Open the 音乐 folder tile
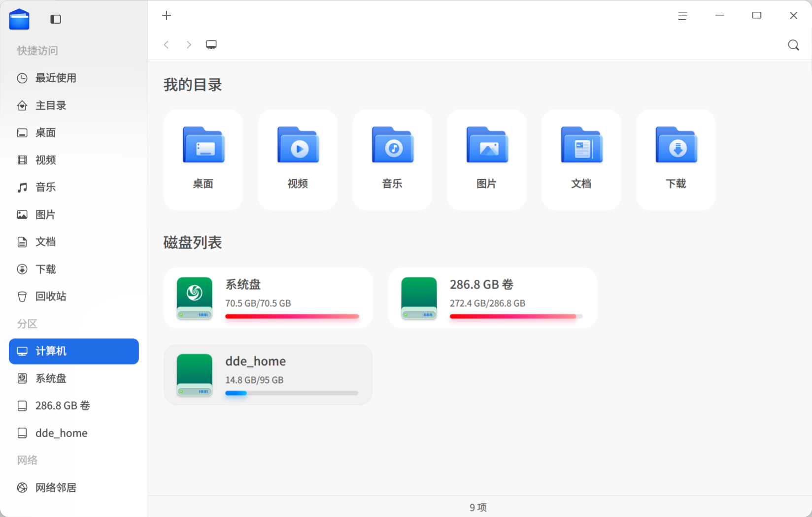Viewport: 812px width, 517px height. click(392, 160)
